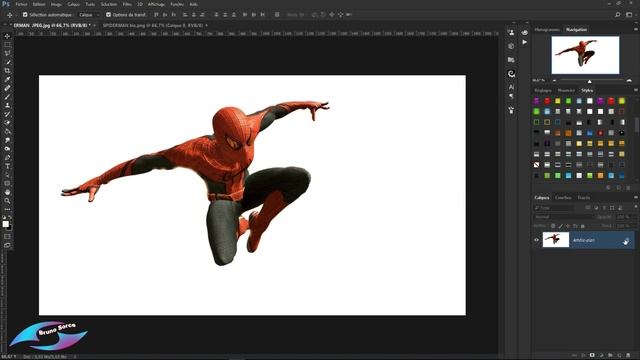Open the Navigation panel flyout menu
640x360 pixels.
point(635,29)
